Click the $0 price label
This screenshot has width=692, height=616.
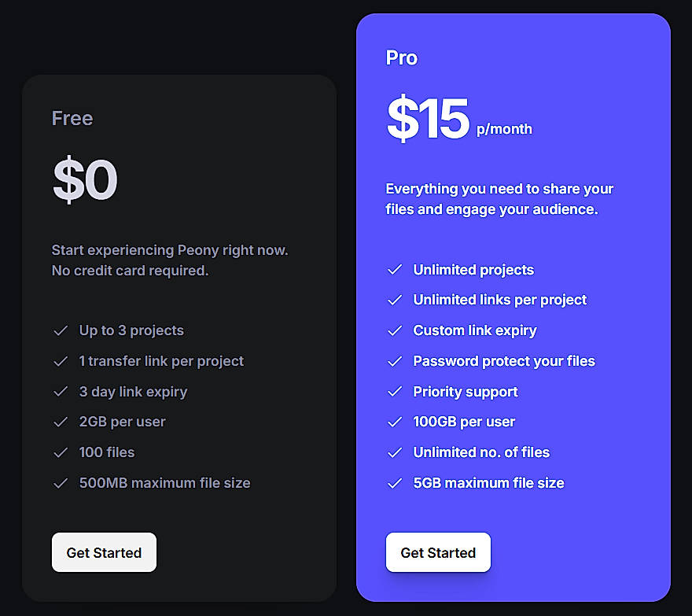click(x=85, y=179)
